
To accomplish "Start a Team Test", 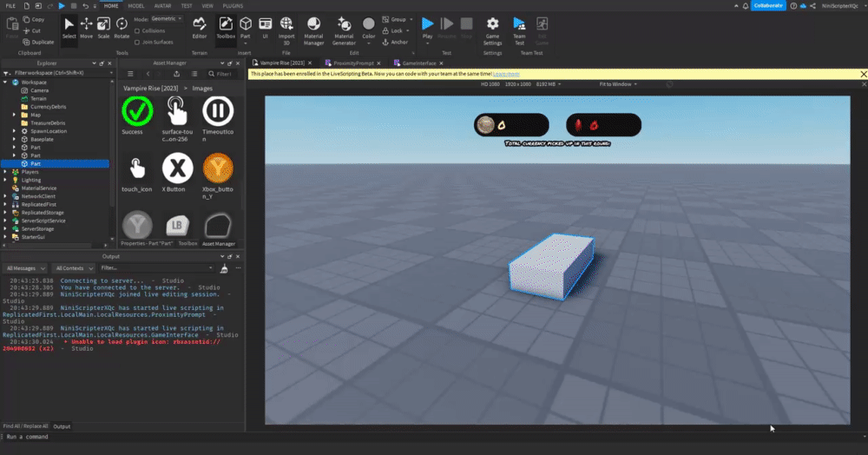I will click(x=519, y=30).
